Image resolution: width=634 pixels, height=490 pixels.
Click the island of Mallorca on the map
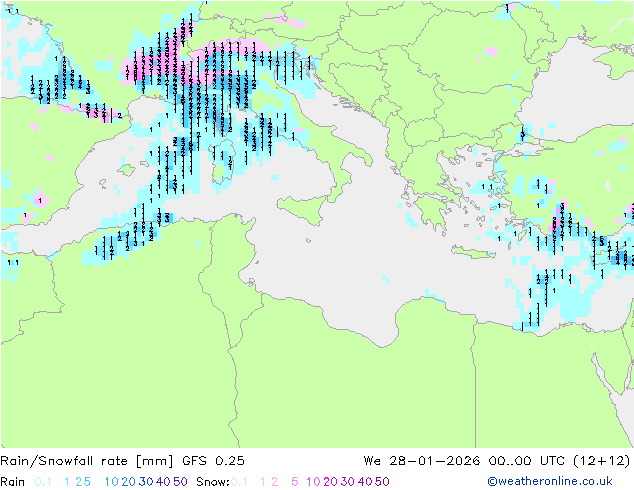point(128,170)
